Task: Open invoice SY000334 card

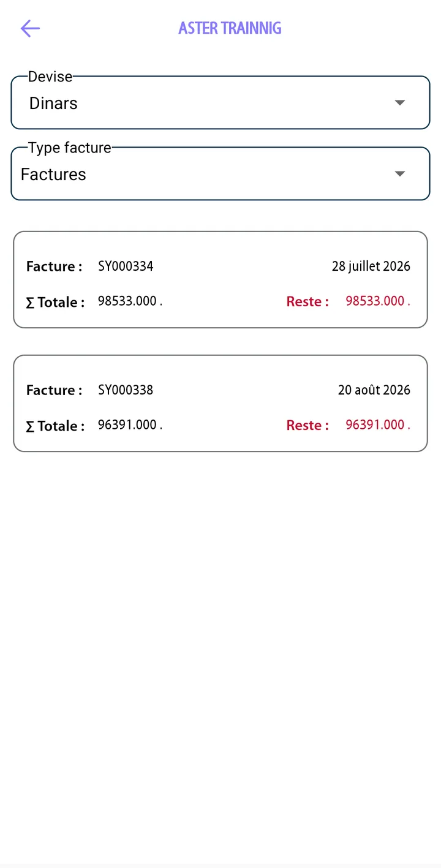Action: coord(221,280)
